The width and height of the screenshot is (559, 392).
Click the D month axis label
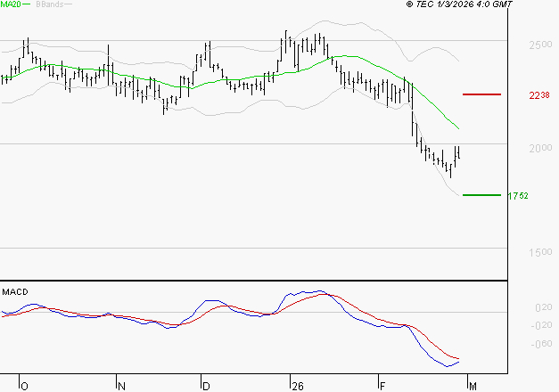coord(206,387)
